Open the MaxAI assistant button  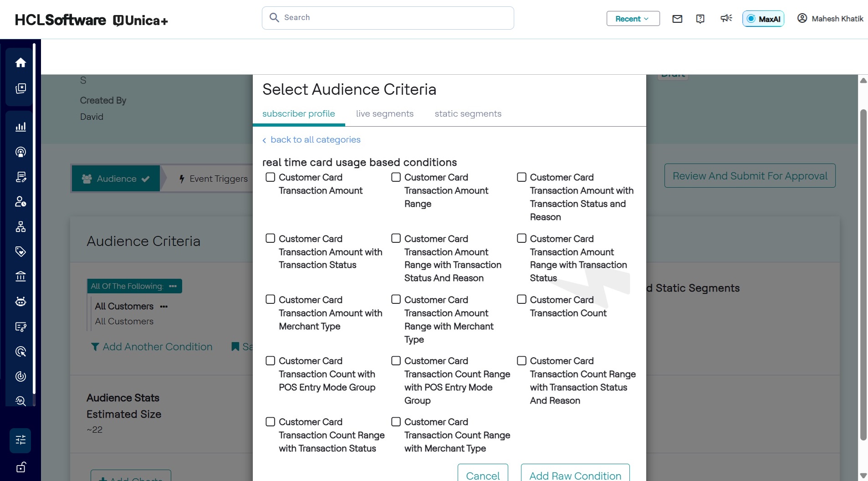point(763,19)
